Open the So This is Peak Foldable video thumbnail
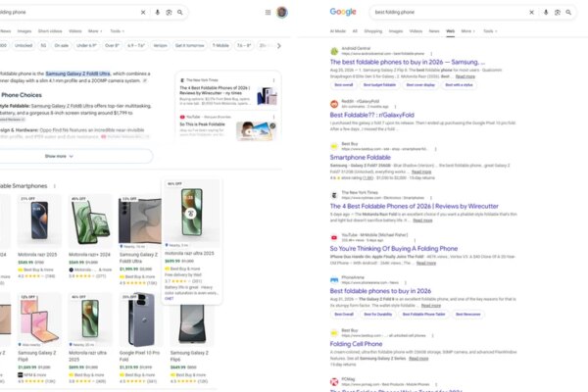Image resolution: width=588 pixels, height=392 pixels. (x=257, y=131)
